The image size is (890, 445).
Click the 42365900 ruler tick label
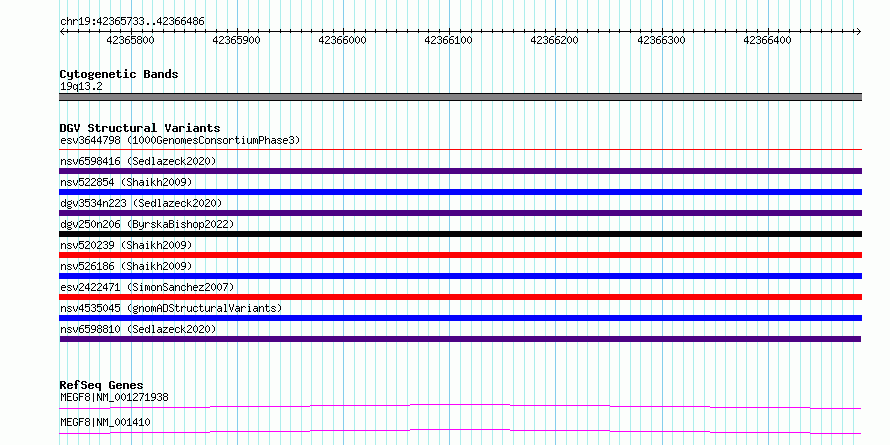pyautogui.click(x=236, y=40)
